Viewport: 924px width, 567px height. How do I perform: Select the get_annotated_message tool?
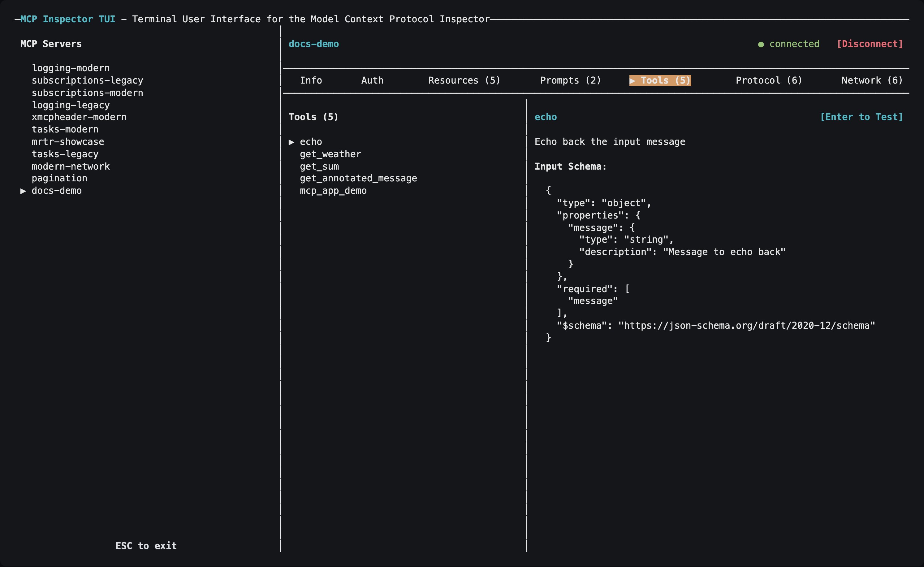[358, 178]
